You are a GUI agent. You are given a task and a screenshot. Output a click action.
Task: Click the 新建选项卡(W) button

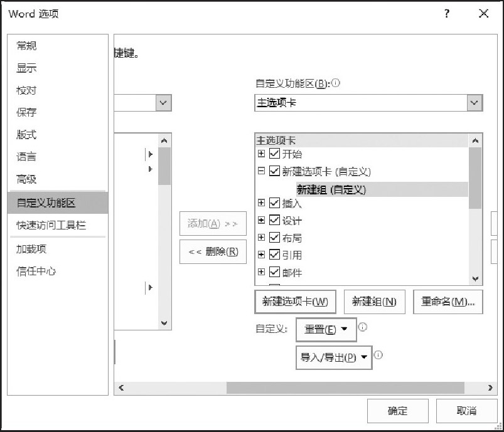click(x=295, y=302)
